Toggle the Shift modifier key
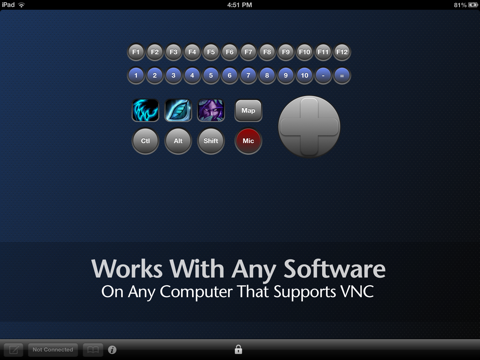This screenshot has height=360, width=480. [x=211, y=141]
